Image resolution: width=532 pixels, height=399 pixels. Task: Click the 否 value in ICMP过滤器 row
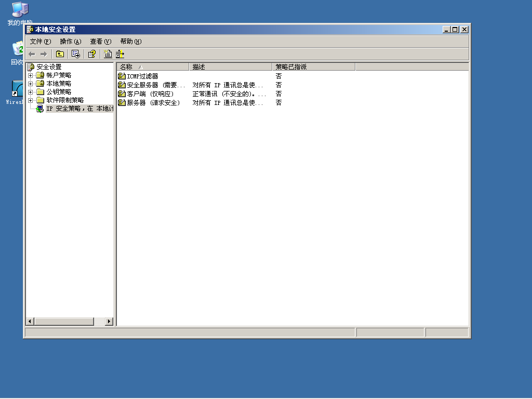click(x=278, y=76)
